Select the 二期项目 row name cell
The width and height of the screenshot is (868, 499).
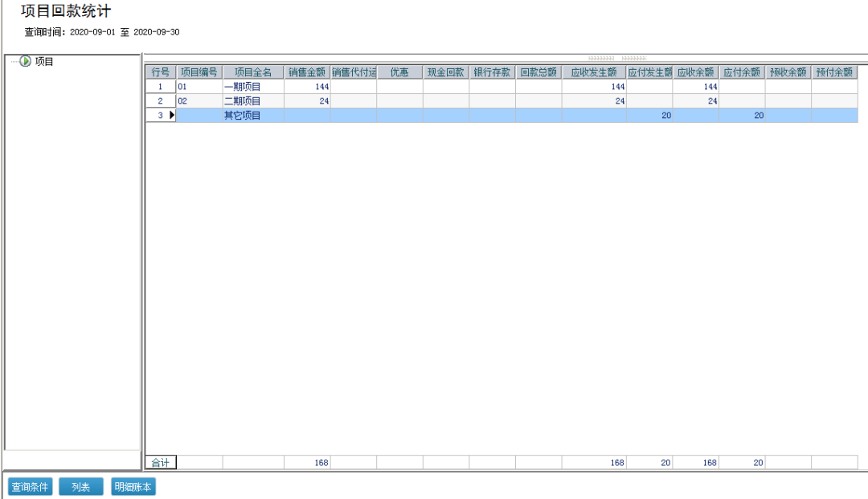point(253,100)
